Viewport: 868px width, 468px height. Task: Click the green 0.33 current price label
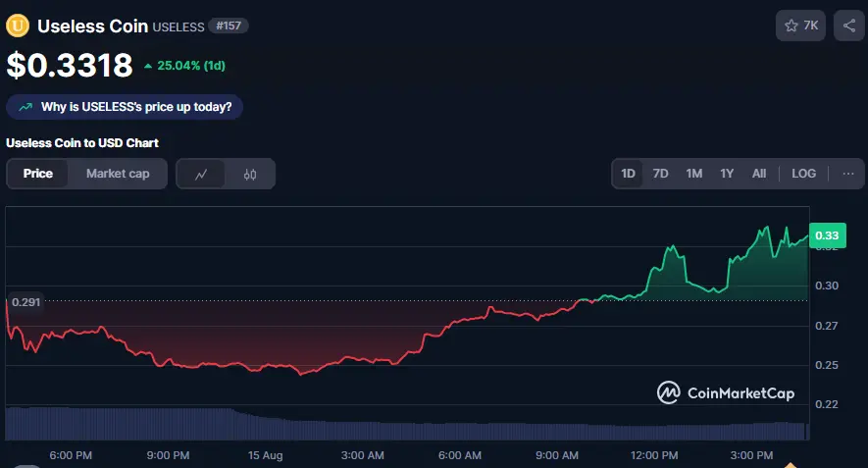point(827,235)
